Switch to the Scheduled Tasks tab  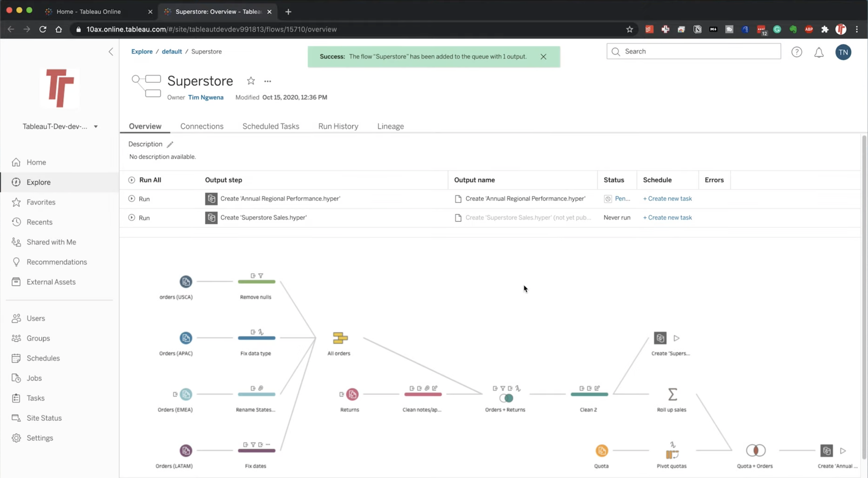[x=271, y=126]
